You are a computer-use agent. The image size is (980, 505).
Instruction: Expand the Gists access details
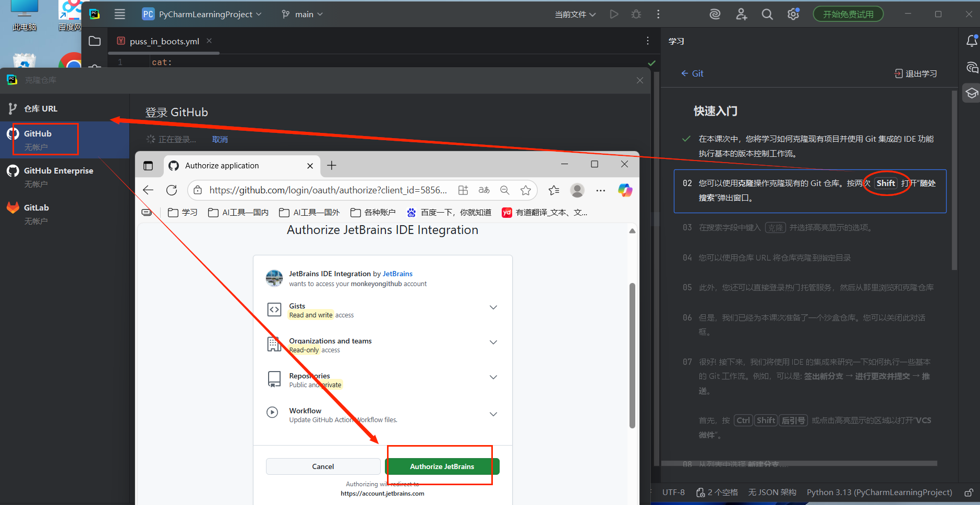tap(493, 307)
